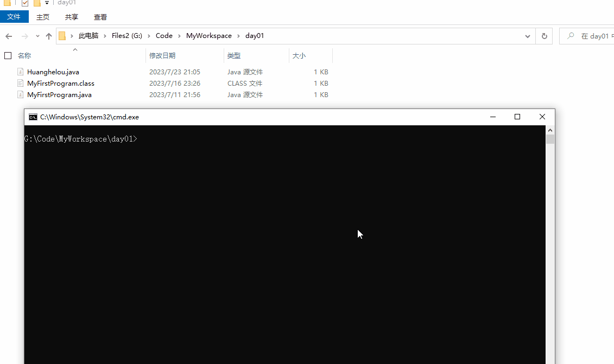This screenshot has width=614, height=364.
Task: Maximize the cmd.exe window
Action: click(x=517, y=117)
